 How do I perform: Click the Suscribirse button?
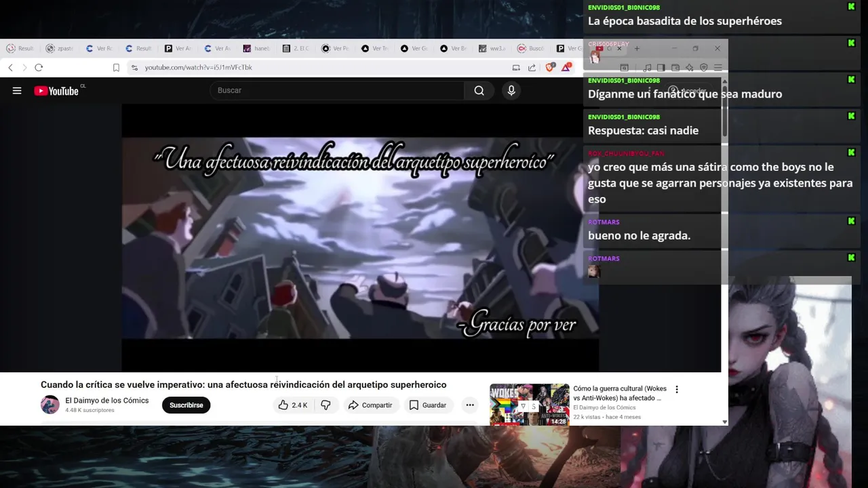[186, 405]
